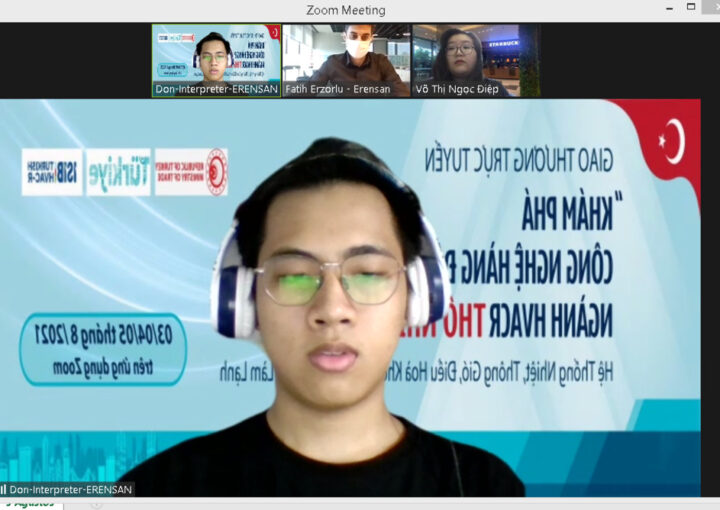Click the small flag in Don's thumbnail
The height and width of the screenshot is (510, 720).
point(273,32)
